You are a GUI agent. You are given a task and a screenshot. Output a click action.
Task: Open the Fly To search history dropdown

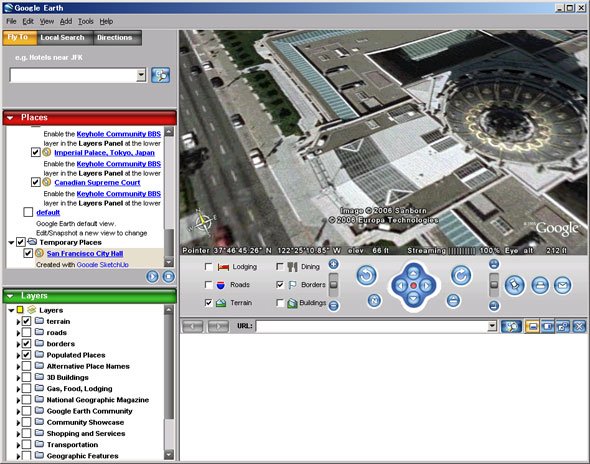click(141, 75)
